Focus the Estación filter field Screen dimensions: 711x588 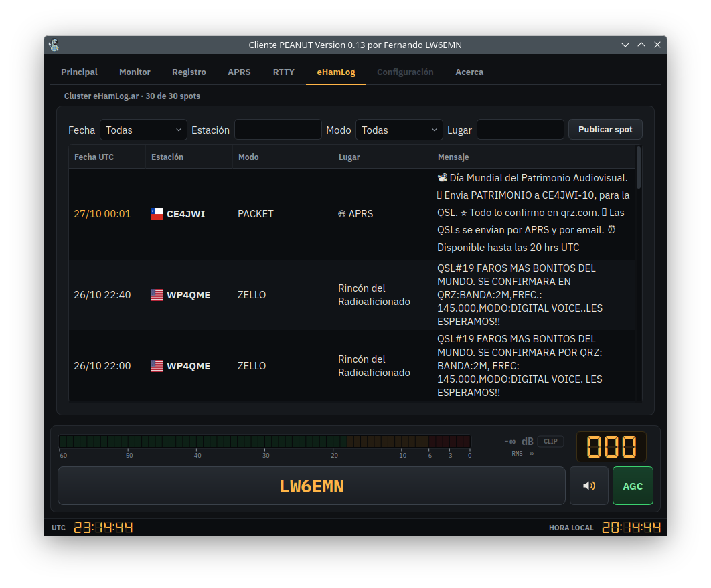tap(278, 130)
